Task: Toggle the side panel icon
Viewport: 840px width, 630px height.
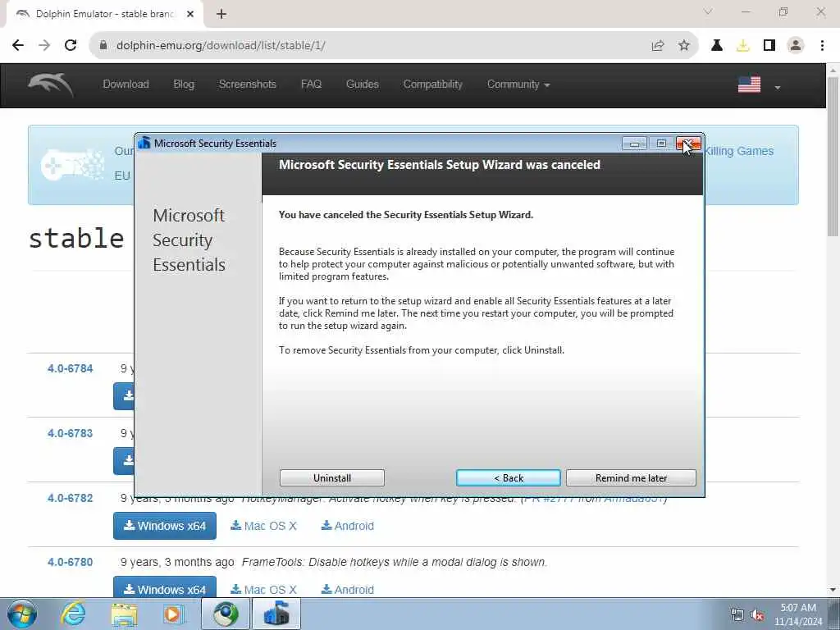Action: 769,46
